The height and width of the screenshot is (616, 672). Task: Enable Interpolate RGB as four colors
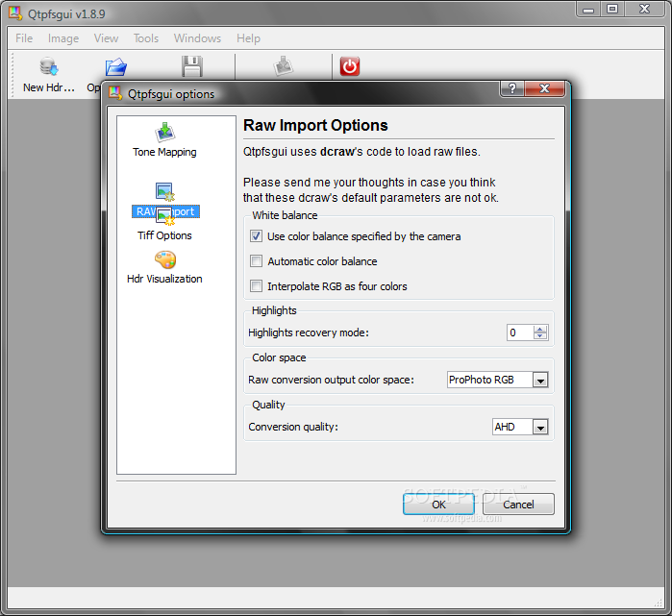[257, 286]
